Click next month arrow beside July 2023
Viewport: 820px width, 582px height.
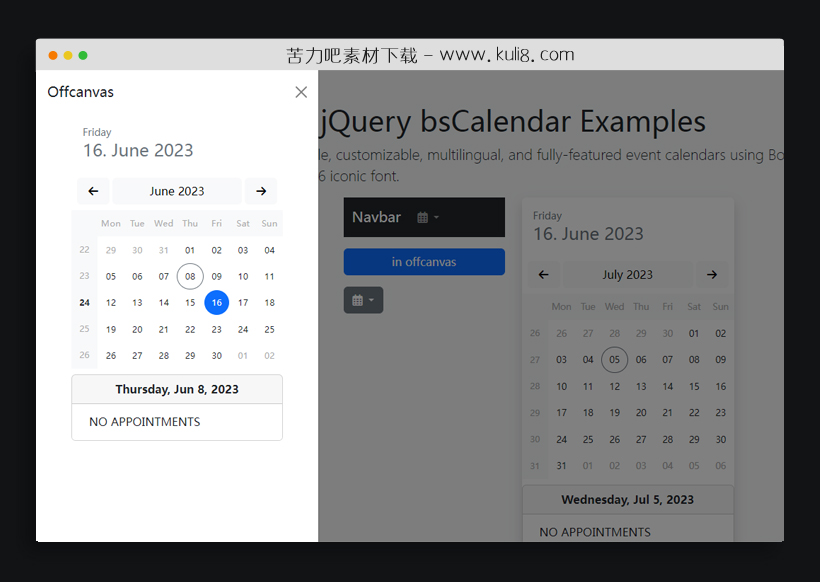(x=711, y=274)
